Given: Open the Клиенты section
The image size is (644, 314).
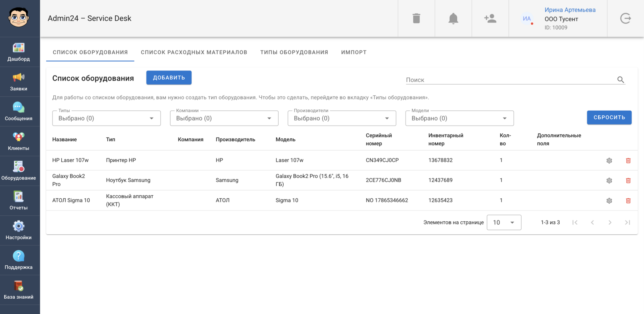Looking at the screenshot, I should pos(18,141).
